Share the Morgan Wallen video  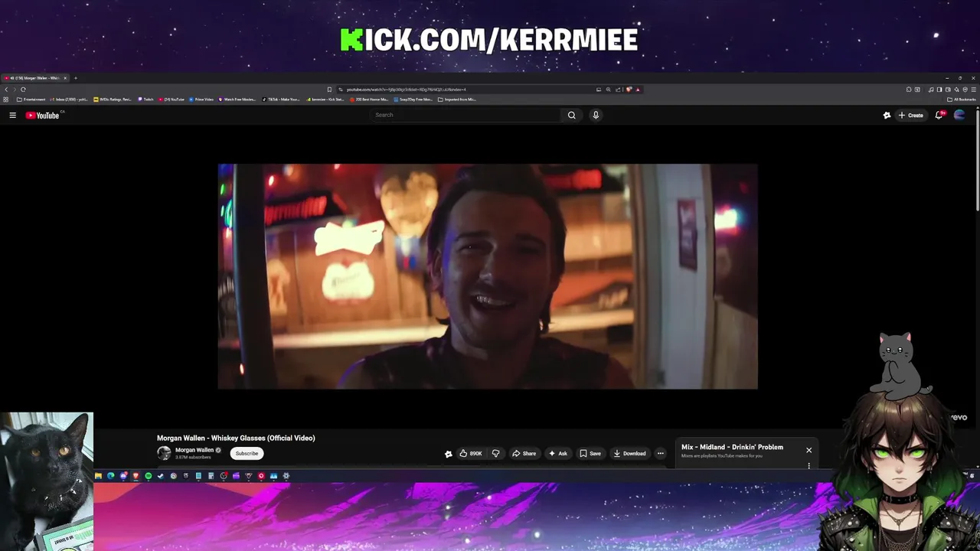(x=524, y=453)
